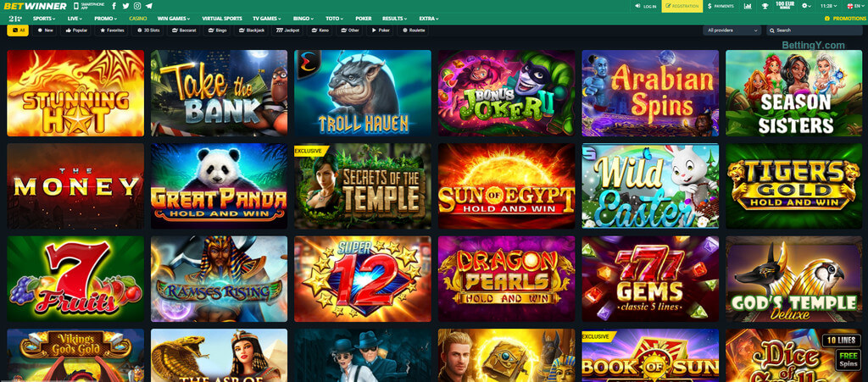Click the Betwinner logo
This screenshot has height=382, width=868.
(34, 6)
